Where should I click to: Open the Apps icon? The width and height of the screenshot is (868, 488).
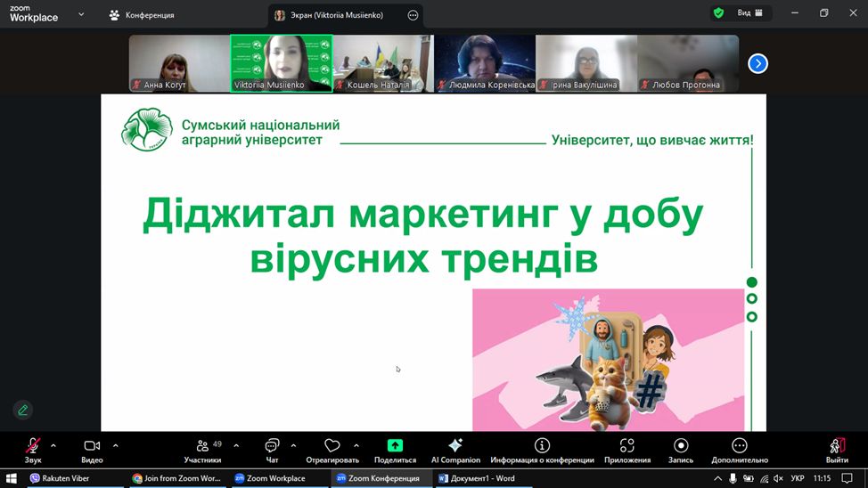pos(626,445)
